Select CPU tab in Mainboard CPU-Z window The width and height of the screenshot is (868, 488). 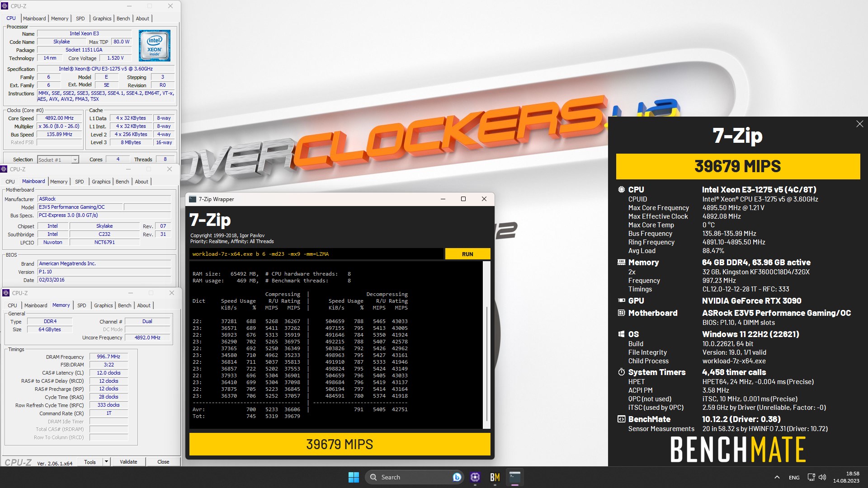click(10, 182)
